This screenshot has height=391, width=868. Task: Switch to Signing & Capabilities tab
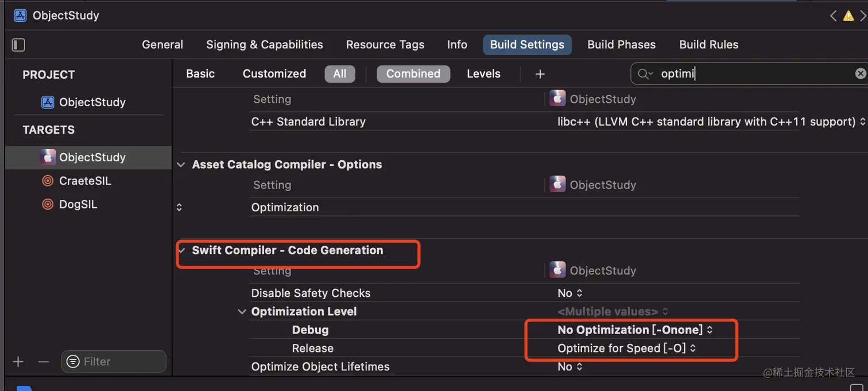pyautogui.click(x=264, y=45)
